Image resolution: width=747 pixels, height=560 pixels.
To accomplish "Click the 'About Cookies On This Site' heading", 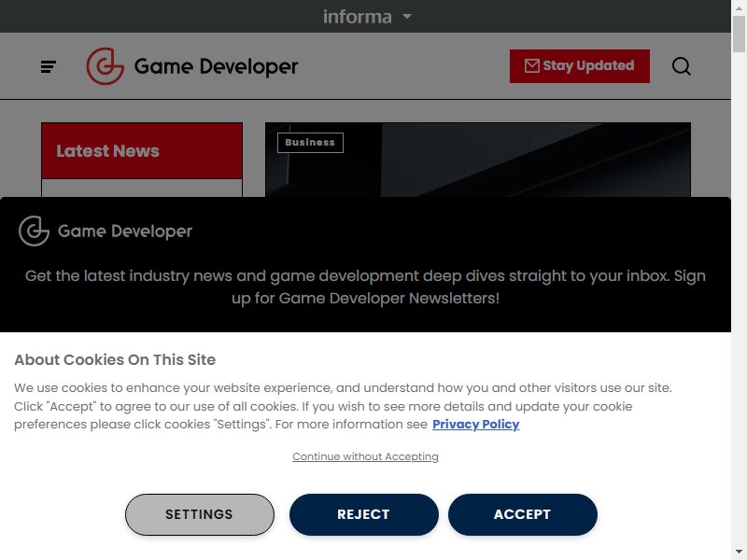I will (x=115, y=359).
